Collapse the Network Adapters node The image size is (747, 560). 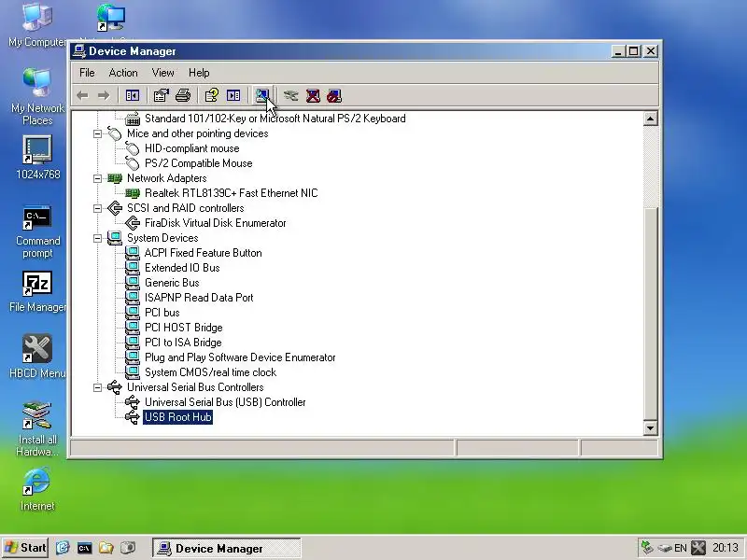(97, 178)
